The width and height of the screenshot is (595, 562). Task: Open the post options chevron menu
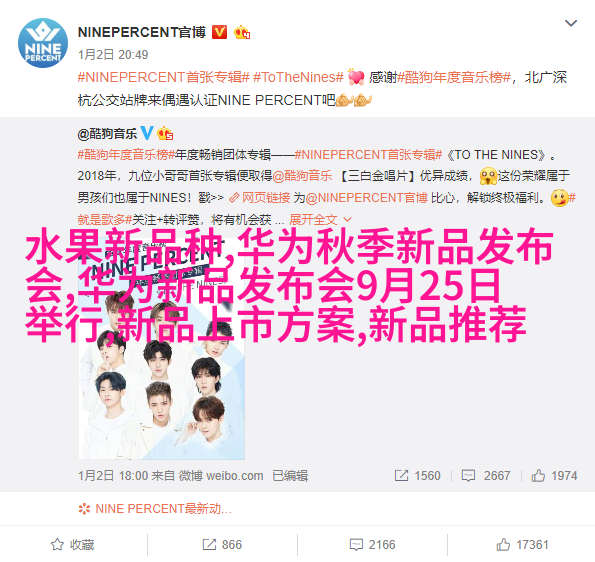(x=571, y=23)
